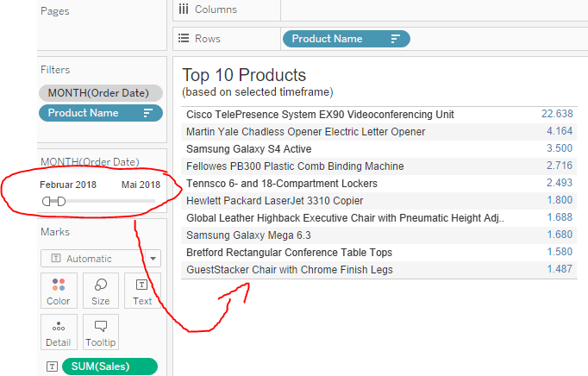
Task: Click the Rows shelf icon
Action: point(183,39)
